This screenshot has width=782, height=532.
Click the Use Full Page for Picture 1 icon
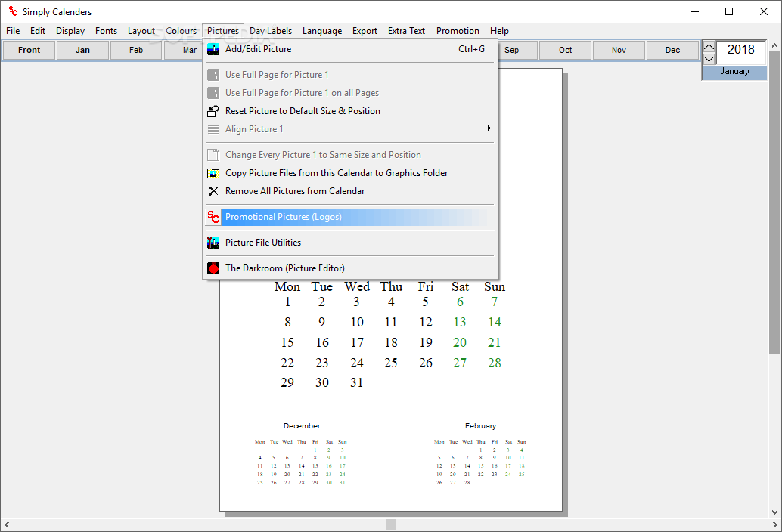[213, 75]
